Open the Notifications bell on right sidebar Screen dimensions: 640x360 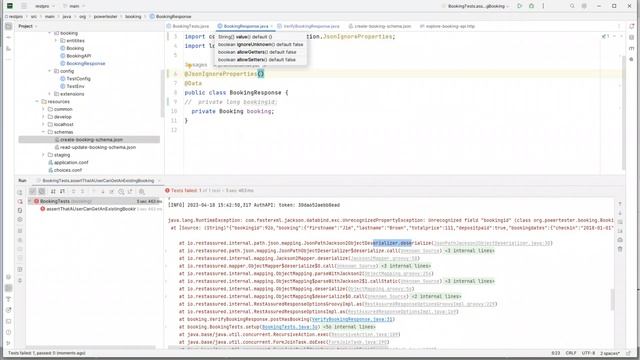631,27
